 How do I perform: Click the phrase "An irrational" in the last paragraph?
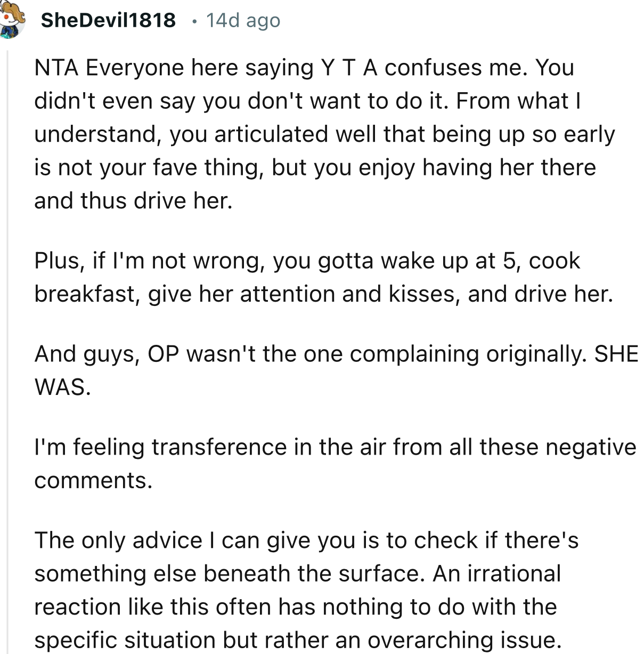pyautogui.click(x=496, y=574)
